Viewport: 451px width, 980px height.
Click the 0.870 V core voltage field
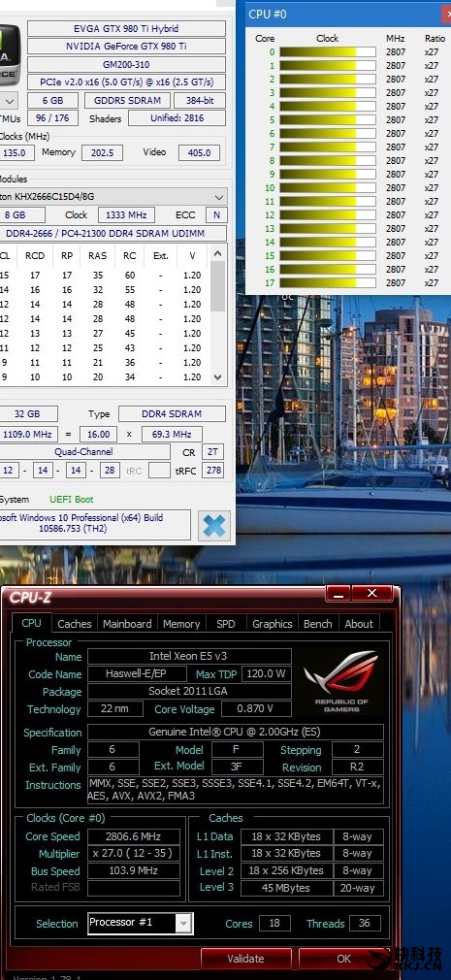(x=255, y=708)
